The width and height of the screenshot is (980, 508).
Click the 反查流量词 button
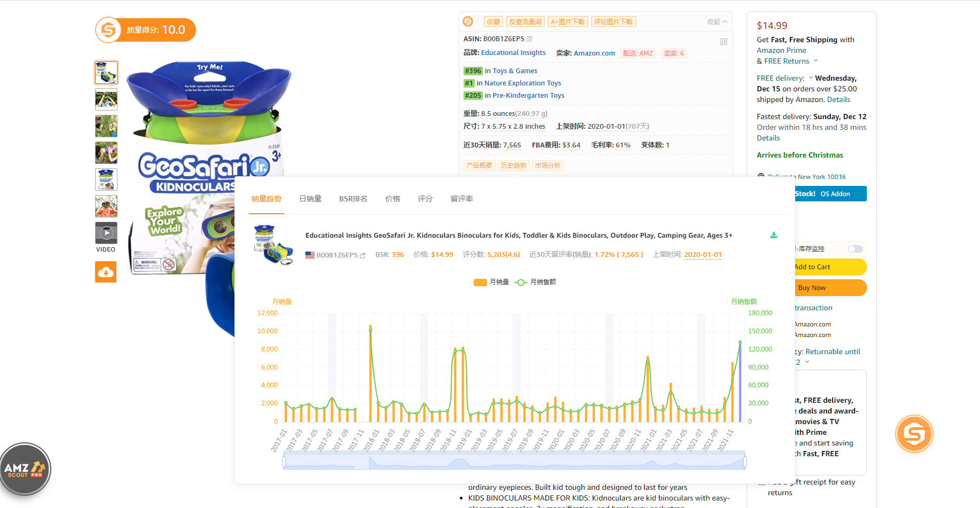point(525,22)
